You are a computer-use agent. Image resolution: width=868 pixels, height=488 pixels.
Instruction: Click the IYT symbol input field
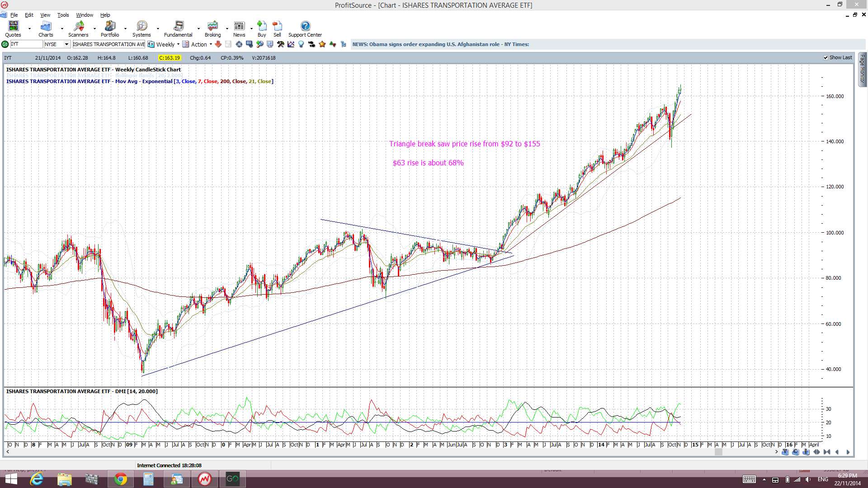[x=26, y=44]
